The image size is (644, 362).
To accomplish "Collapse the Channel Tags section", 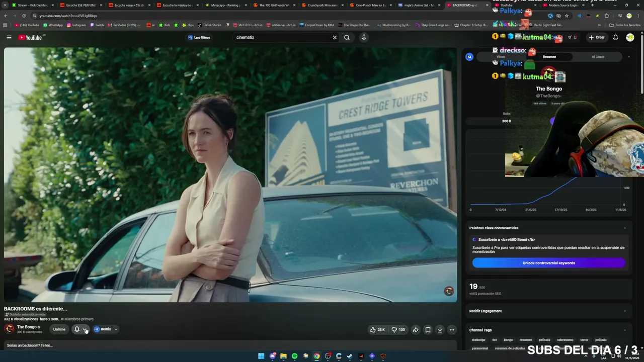I will coord(625,330).
